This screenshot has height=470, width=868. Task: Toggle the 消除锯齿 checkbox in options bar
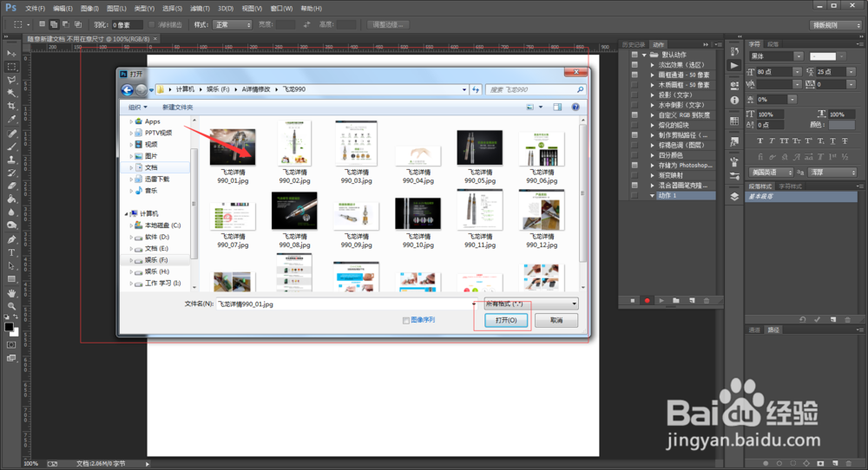[152, 25]
